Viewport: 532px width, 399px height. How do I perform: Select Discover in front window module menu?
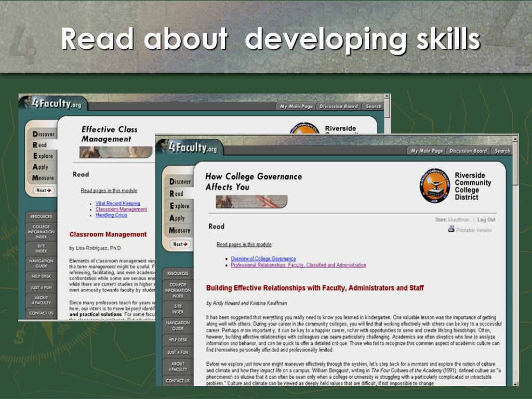(180, 182)
